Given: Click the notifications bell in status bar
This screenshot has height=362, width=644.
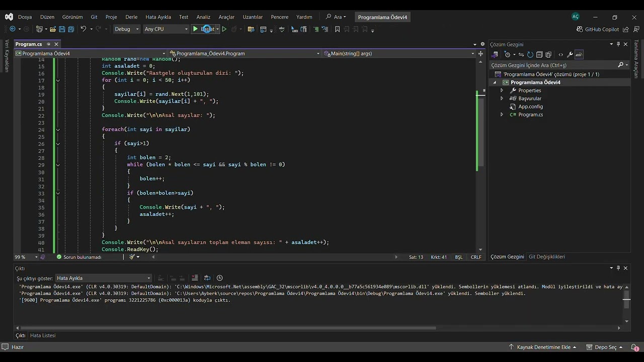Looking at the screenshot, I should [634, 347].
